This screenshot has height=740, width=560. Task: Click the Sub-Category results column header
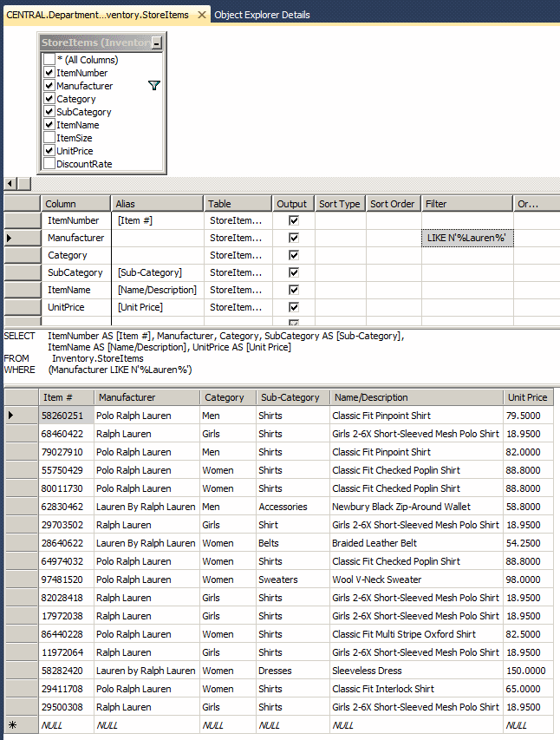point(293,397)
